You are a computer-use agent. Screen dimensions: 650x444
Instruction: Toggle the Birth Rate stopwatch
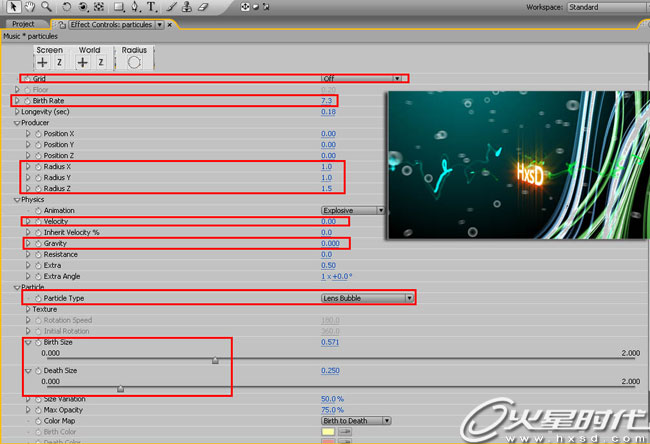[x=27, y=101]
